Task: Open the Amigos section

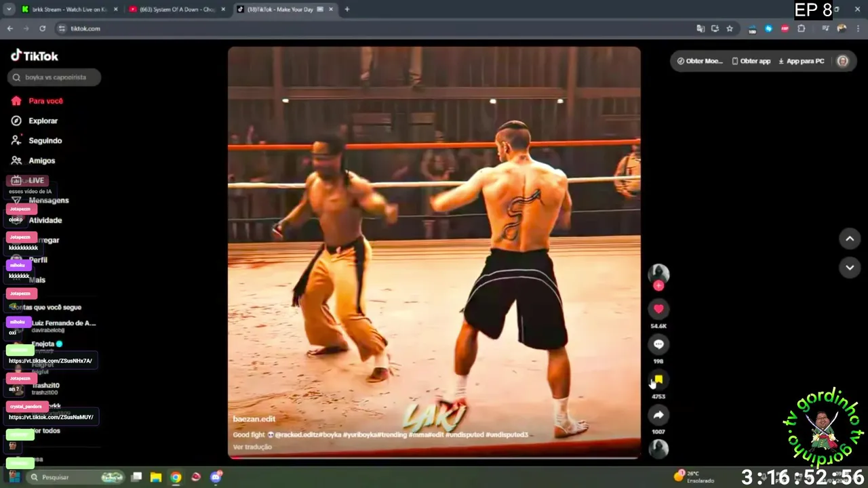Action: (x=33, y=161)
